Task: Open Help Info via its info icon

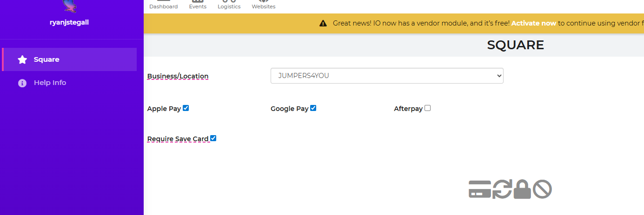Action: pos(22,83)
